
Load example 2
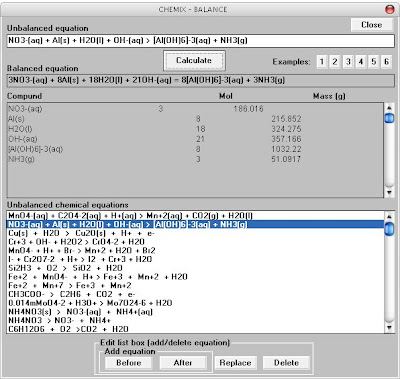335,62
